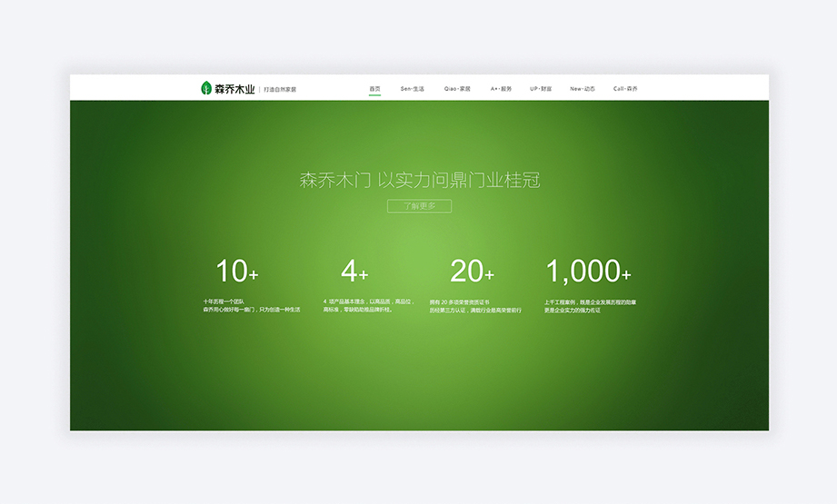Click the 4+ statistic number

pos(354,271)
